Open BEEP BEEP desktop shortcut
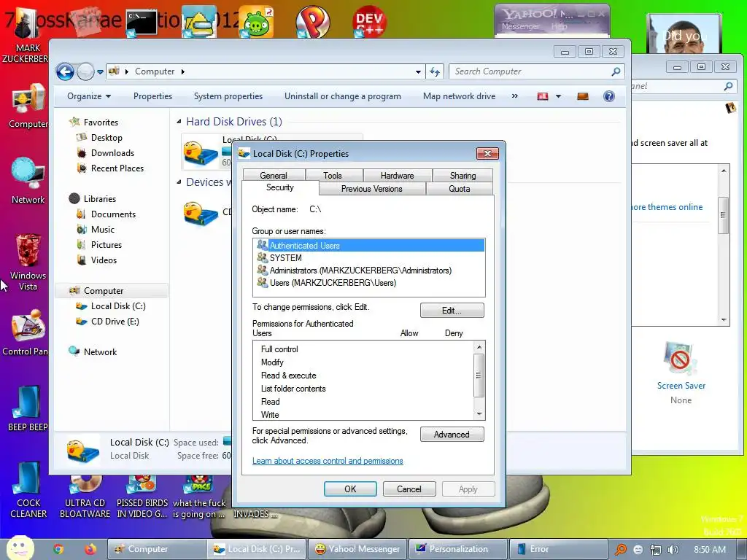747x560 pixels. click(x=28, y=408)
